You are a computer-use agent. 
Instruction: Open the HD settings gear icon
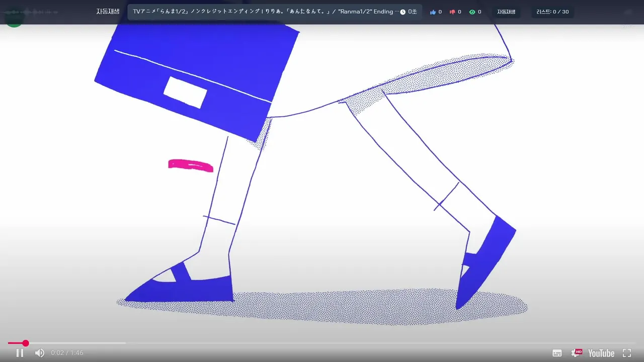[x=576, y=353]
